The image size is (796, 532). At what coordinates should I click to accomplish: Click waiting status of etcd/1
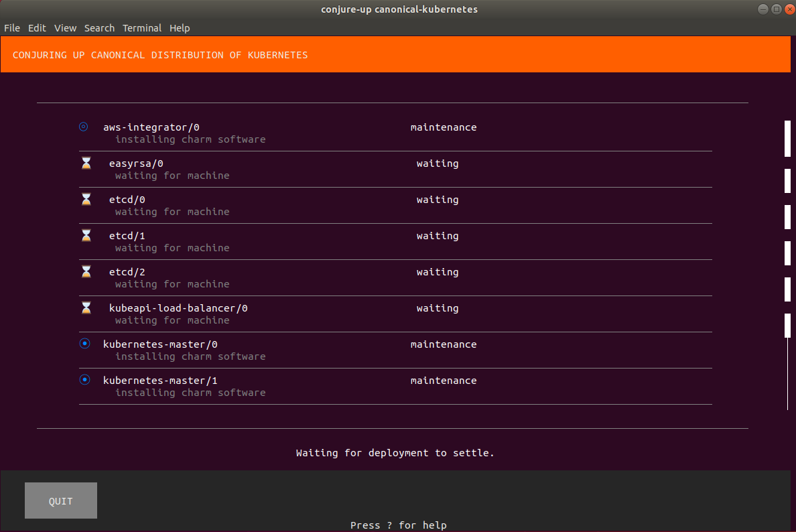[x=438, y=236]
